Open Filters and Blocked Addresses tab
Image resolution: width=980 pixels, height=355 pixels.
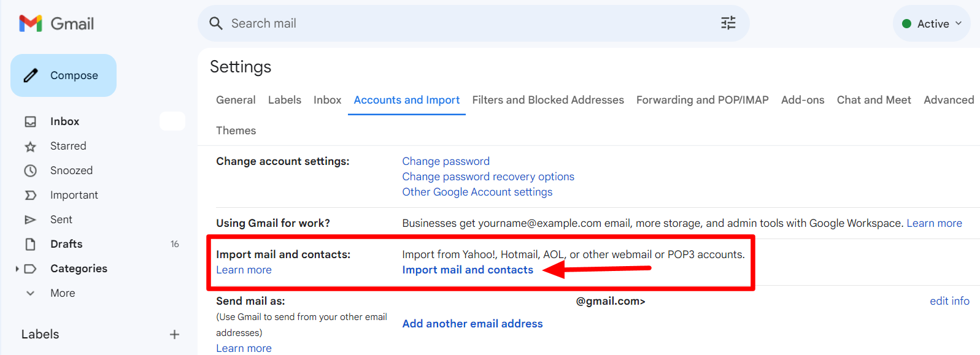pyautogui.click(x=548, y=100)
